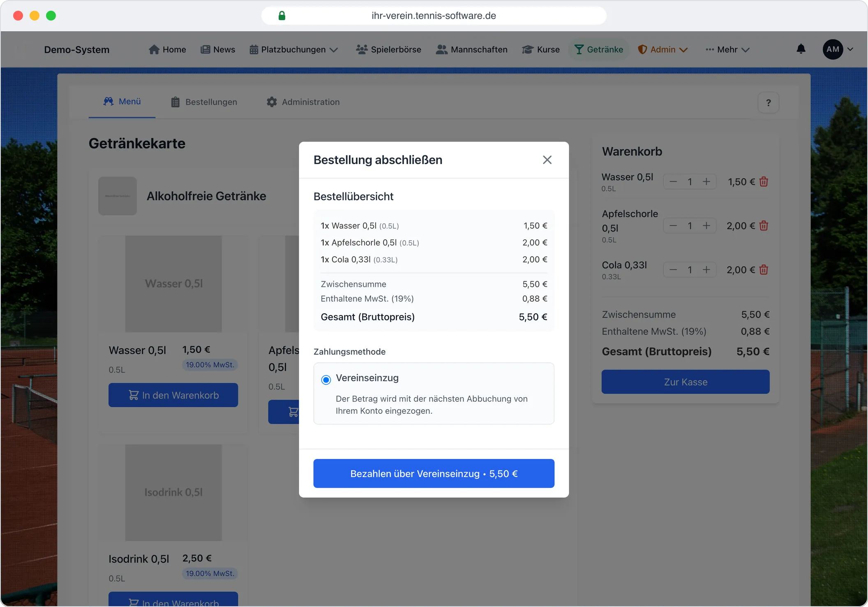This screenshot has height=607, width=868.
Task: Decrease Apfelschorle quantity in cart
Action: tap(673, 226)
